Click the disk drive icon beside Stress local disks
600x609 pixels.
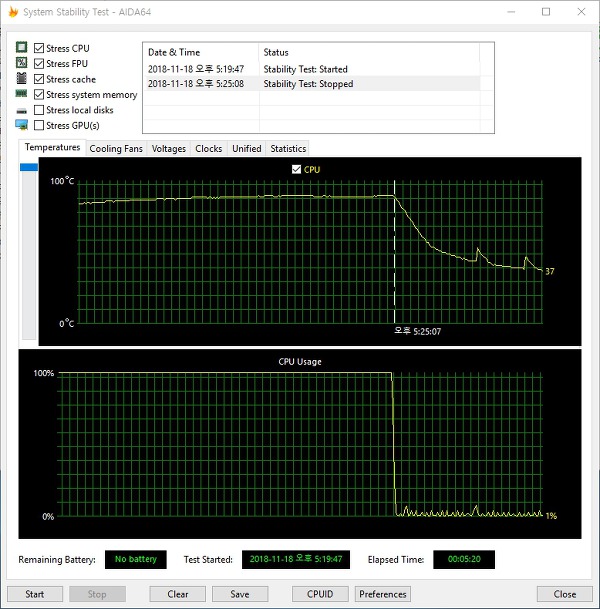[x=22, y=111]
